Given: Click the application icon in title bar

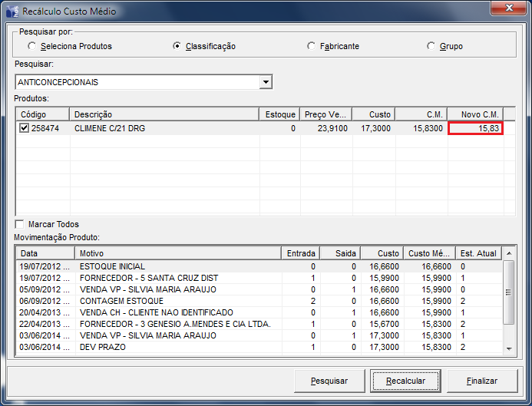Looking at the screenshot, I should [12, 12].
